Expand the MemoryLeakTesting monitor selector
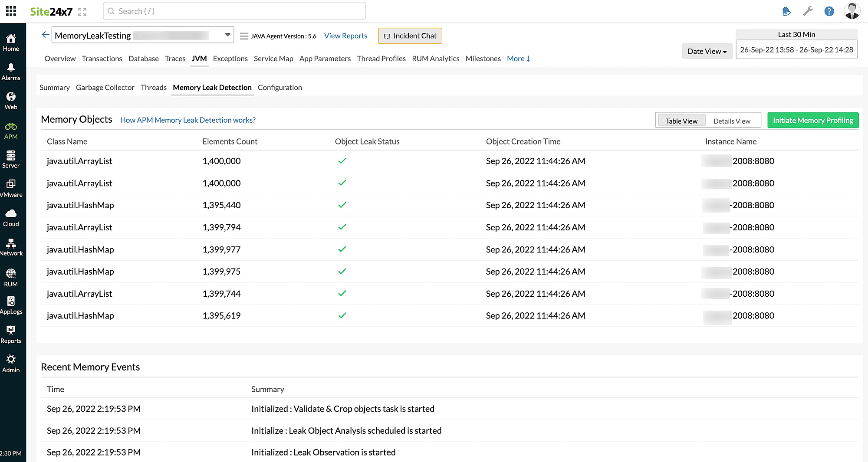 pos(227,35)
